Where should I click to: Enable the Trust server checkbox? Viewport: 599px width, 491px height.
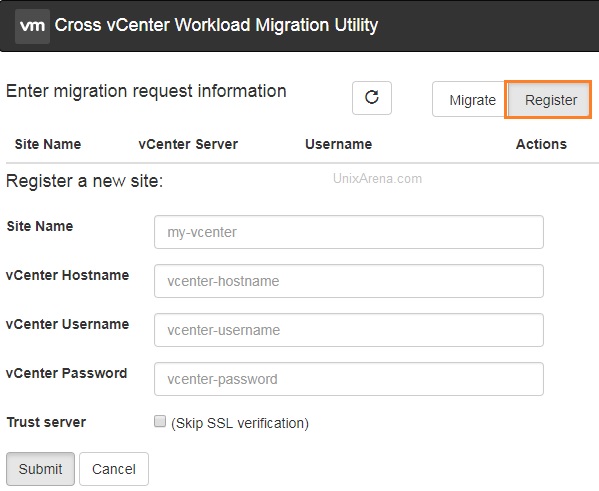pos(160,421)
